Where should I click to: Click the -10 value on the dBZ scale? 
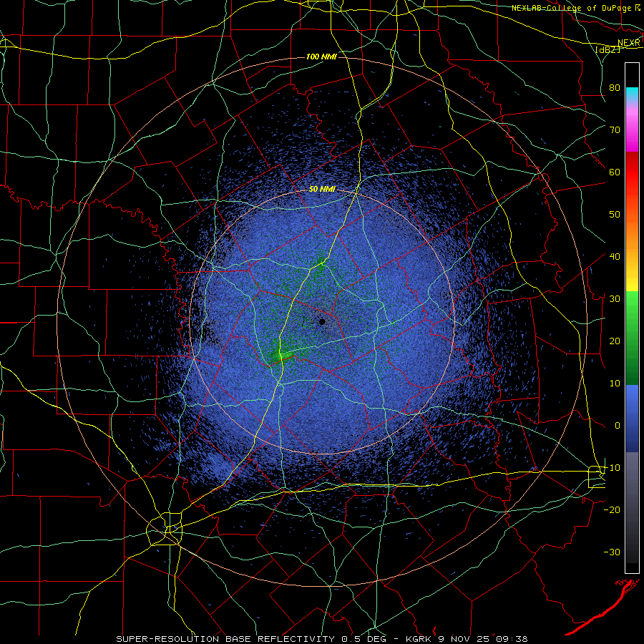pos(612,468)
